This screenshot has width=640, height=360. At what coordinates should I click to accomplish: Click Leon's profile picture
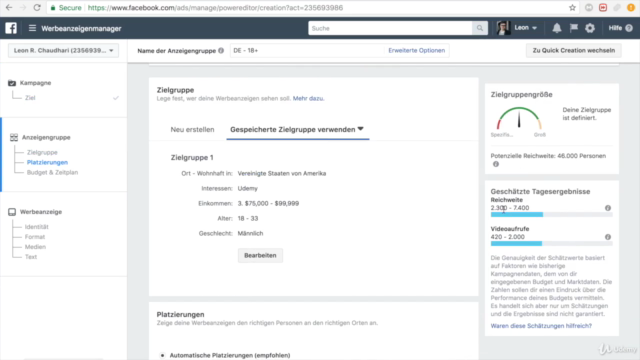coord(503,28)
